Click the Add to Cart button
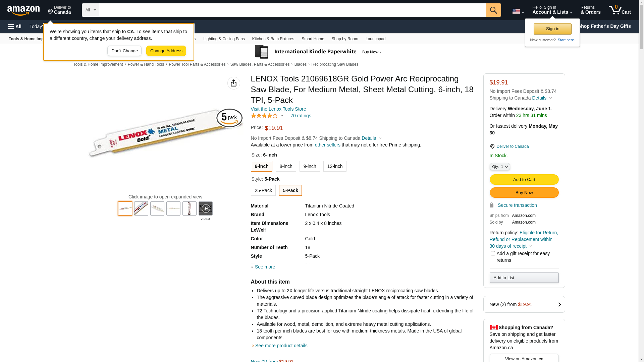Viewport: 644px width, 362px height. pos(524,180)
